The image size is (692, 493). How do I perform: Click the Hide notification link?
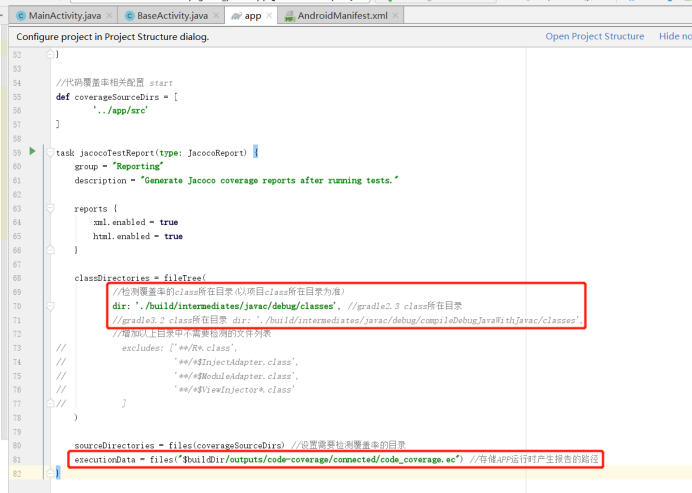(675, 36)
